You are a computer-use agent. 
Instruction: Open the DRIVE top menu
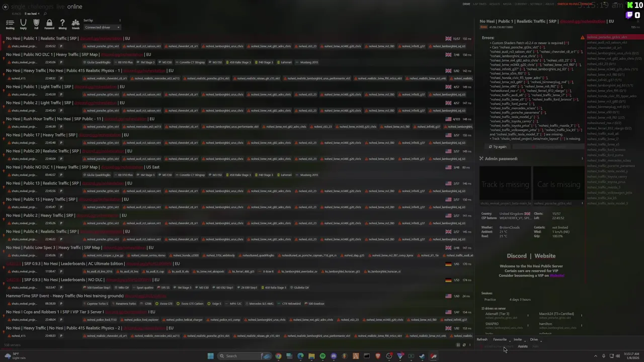(466, 4)
